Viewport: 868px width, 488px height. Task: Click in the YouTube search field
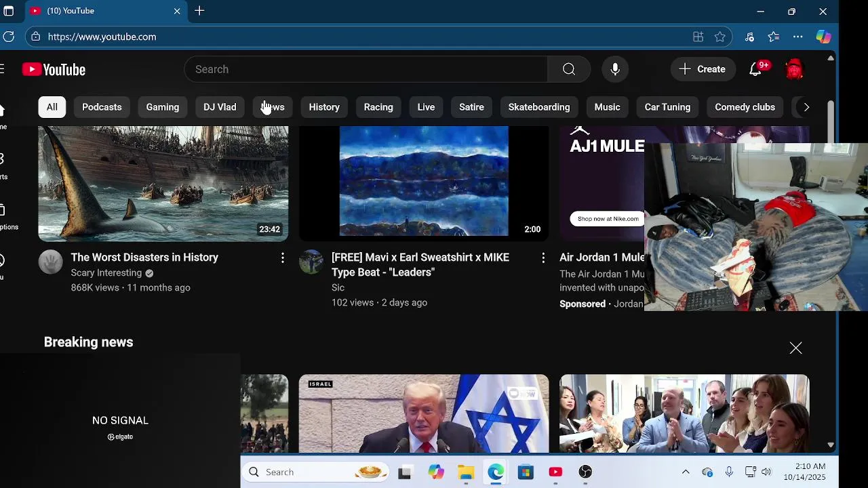(366, 69)
